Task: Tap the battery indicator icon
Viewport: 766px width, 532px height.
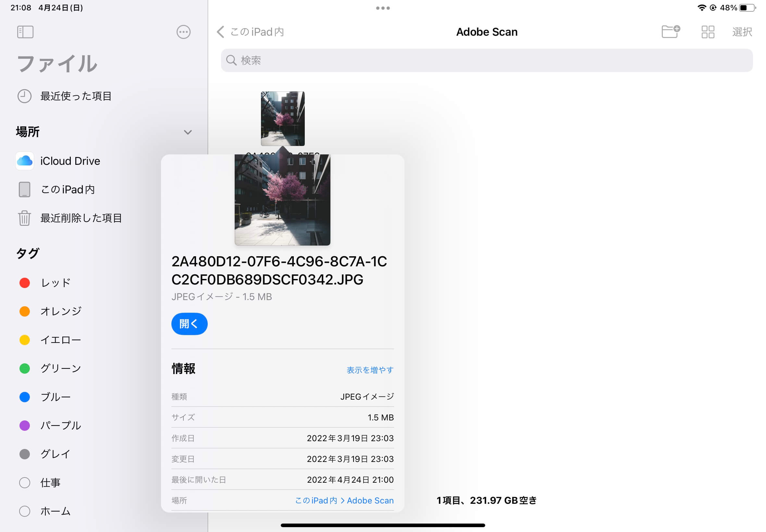Action: [747, 8]
